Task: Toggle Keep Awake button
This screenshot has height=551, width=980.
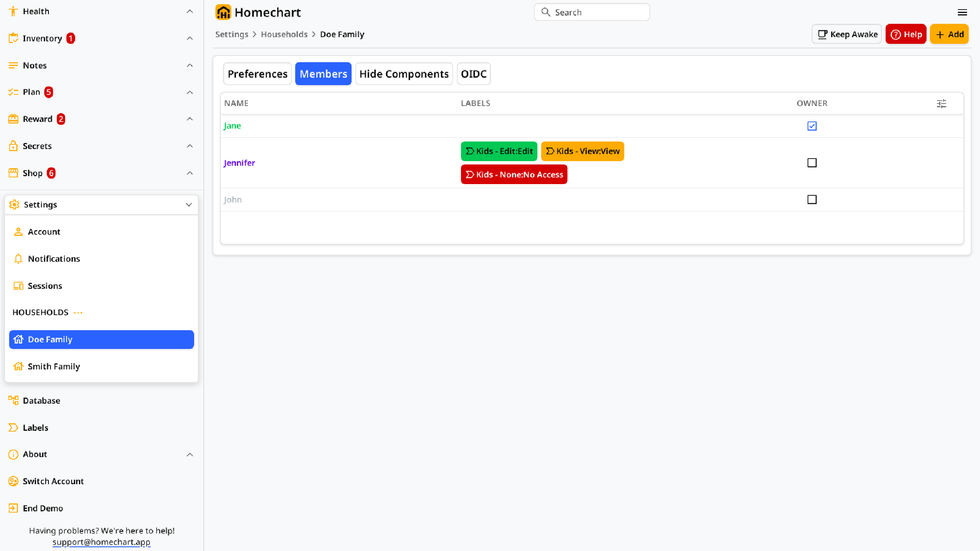Action: 847,34
